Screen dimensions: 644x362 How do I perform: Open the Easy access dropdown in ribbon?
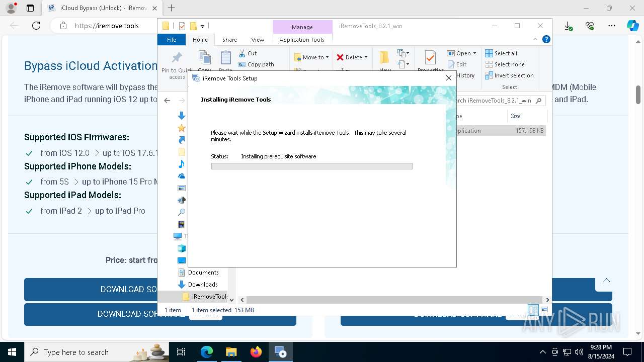point(403,64)
